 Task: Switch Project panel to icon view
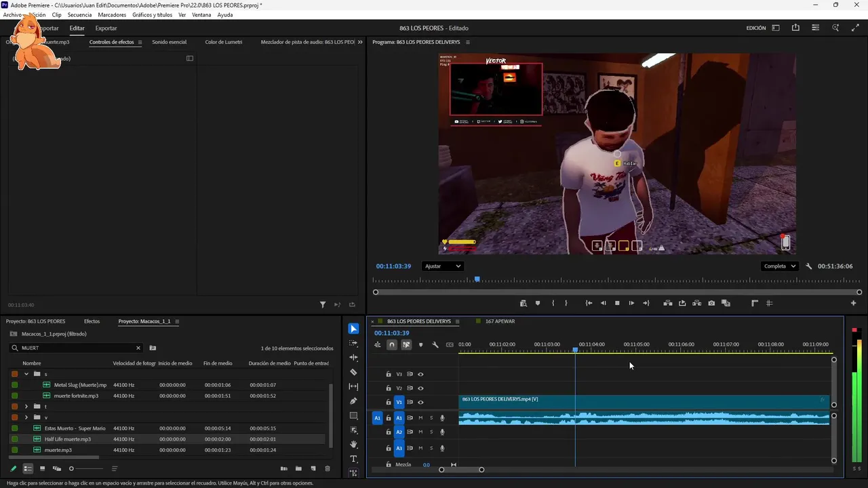(x=42, y=468)
